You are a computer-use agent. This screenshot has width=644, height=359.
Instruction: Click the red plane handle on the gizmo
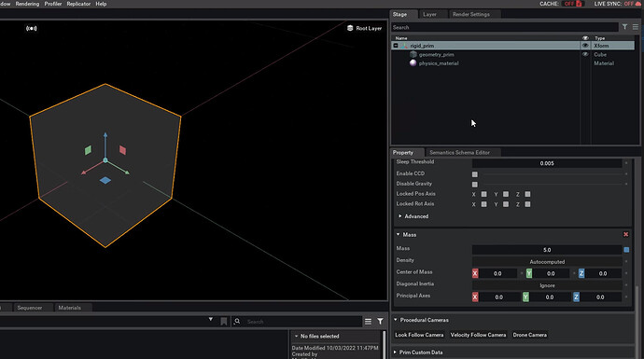coord(122,150)
